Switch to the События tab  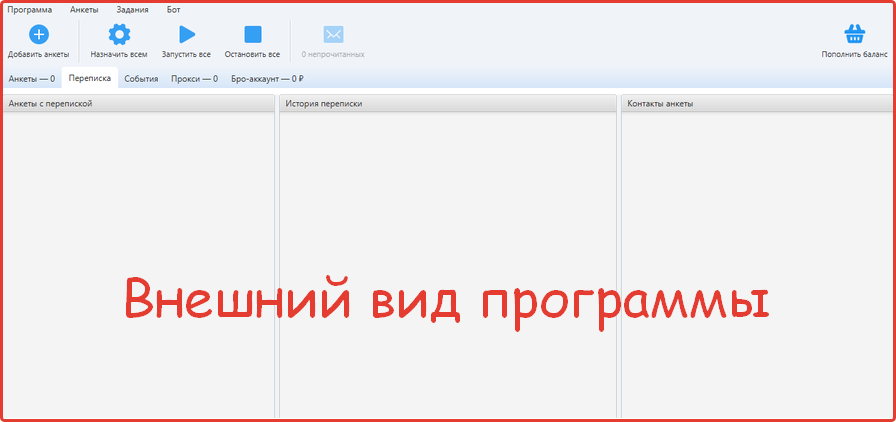point(141,78)
